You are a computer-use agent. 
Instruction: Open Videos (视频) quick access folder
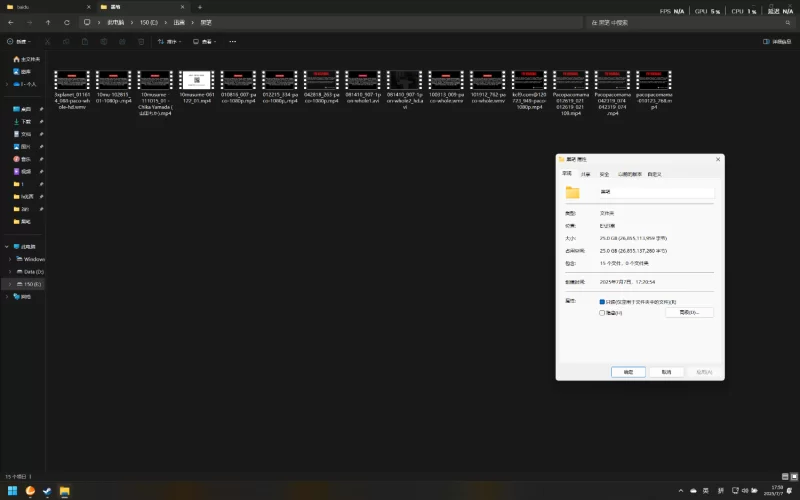point(22,171)
